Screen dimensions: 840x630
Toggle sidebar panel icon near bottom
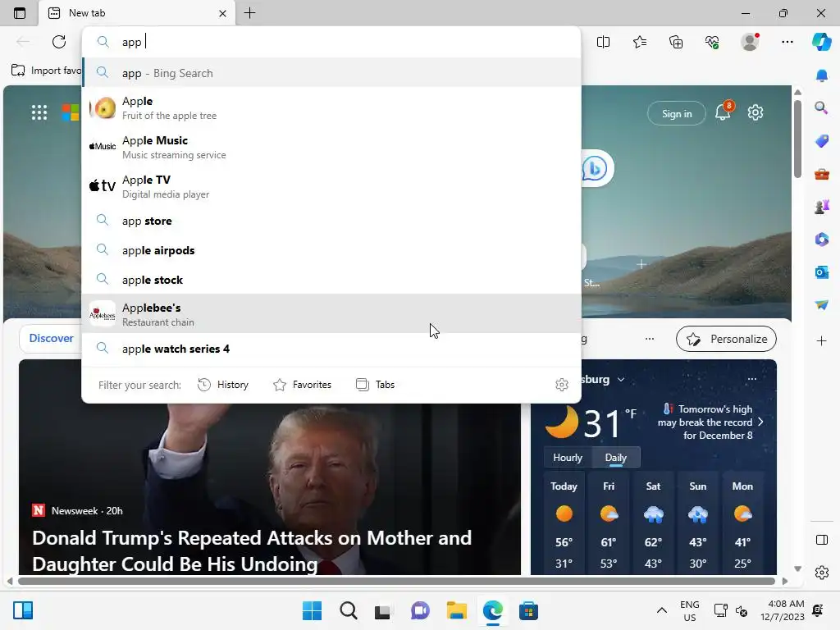[822, 540]
